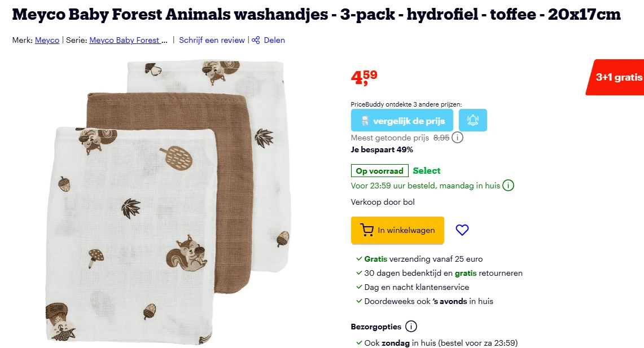Screen dimensions: 644x348
Task: Open info icon next to Meest getoonde prijs
Action: 457,137
